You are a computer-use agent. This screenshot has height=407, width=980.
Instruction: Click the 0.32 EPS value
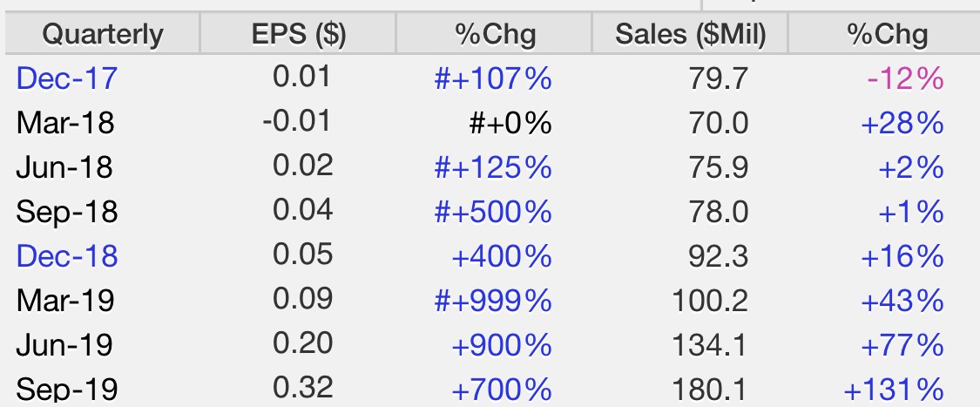coord(302,388)
